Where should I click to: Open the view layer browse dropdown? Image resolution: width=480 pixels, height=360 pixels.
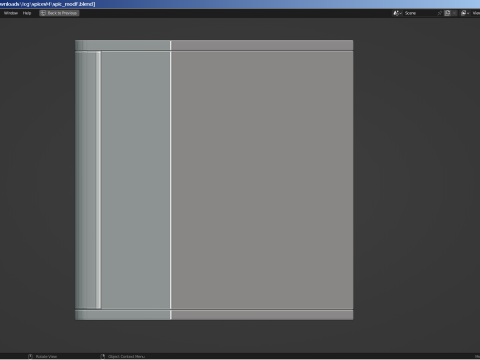click(465, 13)
